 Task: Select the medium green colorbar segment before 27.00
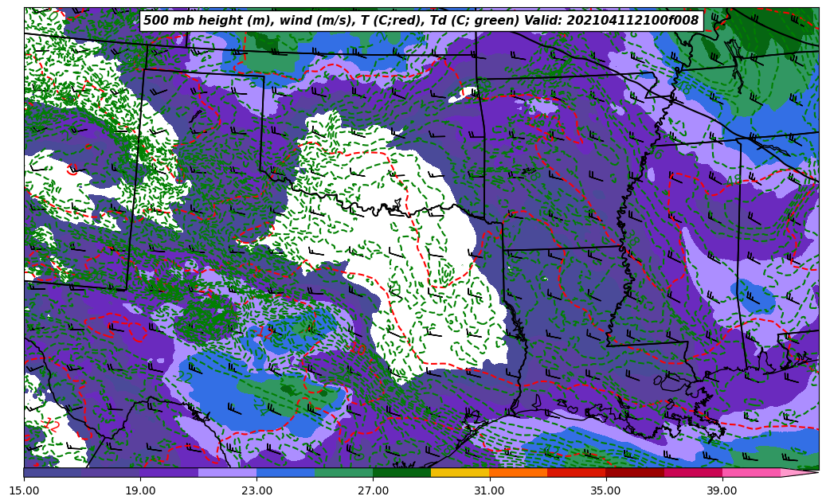pyautogui.click(x=344, y=472)
